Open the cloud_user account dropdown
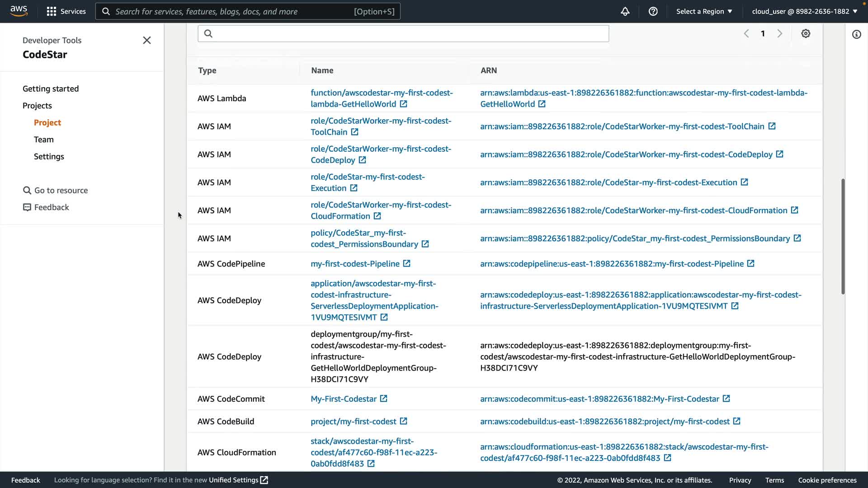868x488 pixels. [804, 11]
